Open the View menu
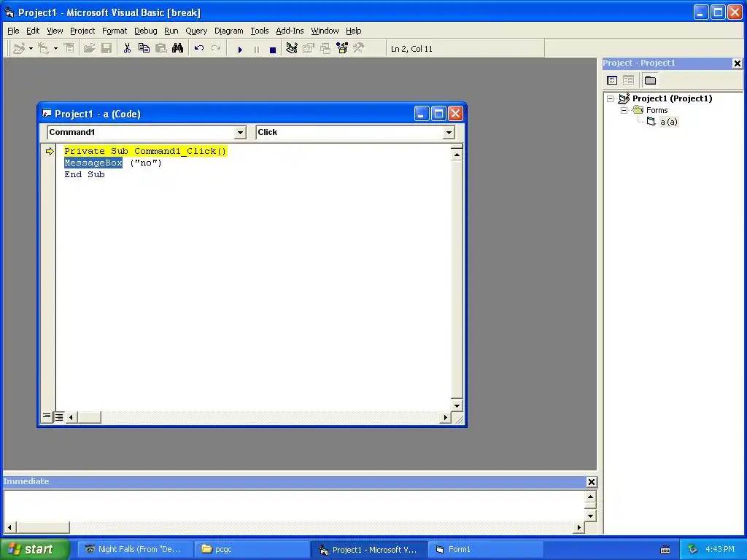The width and height of the screenshot is (747, 560). coord(55,31)
